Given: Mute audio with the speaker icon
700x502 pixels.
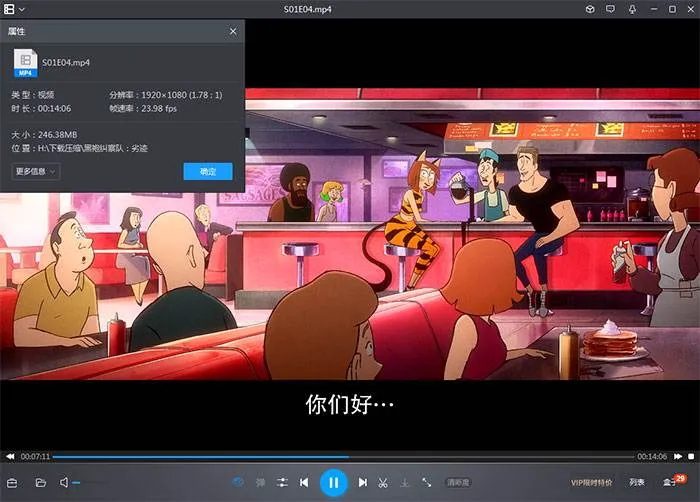Looking at the screenshot, I should (64, 482).
